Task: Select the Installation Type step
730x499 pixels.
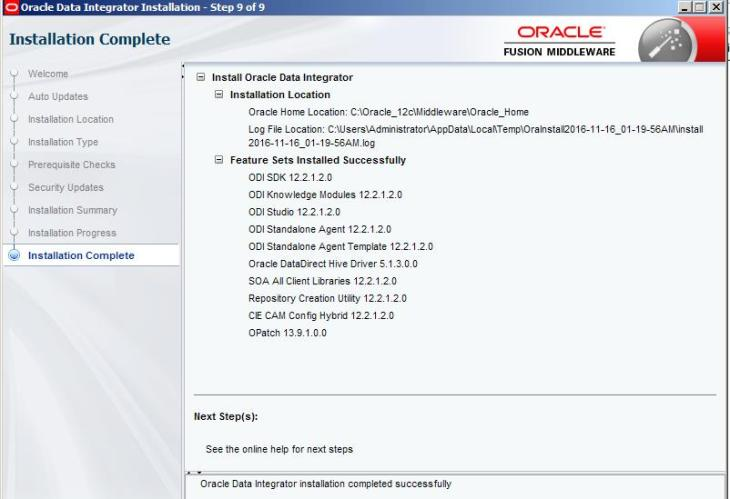Action: pos(63,142)
